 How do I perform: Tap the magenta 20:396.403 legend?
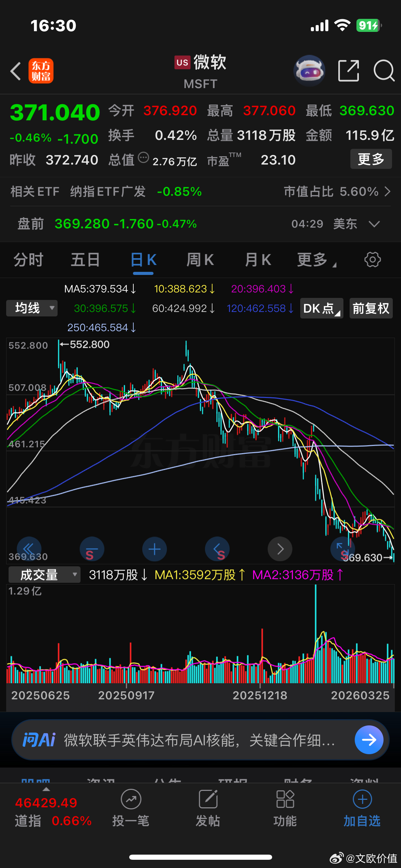tap(263, 289)
